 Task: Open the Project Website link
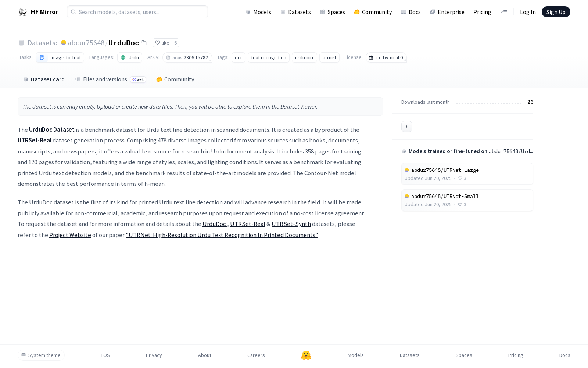point(70,235)
